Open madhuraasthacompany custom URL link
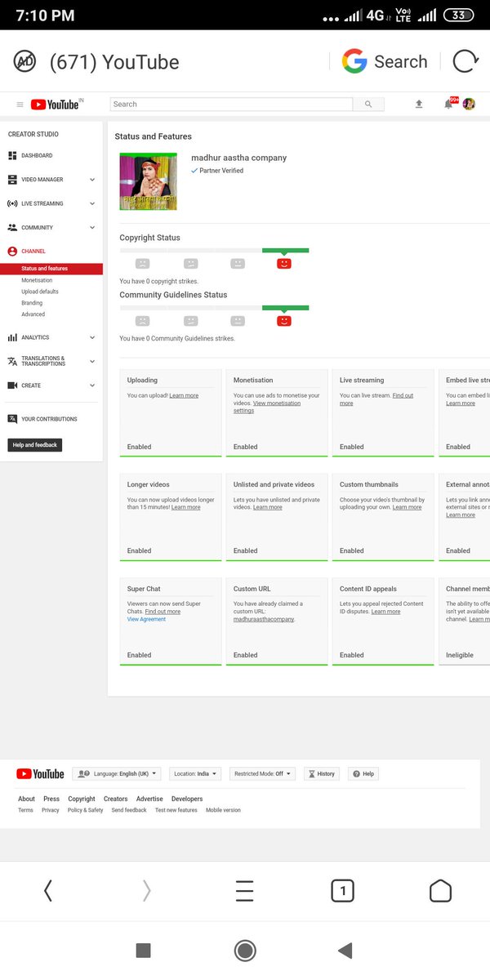This screenshot has height=980, width=490. [x=264, y=619]
